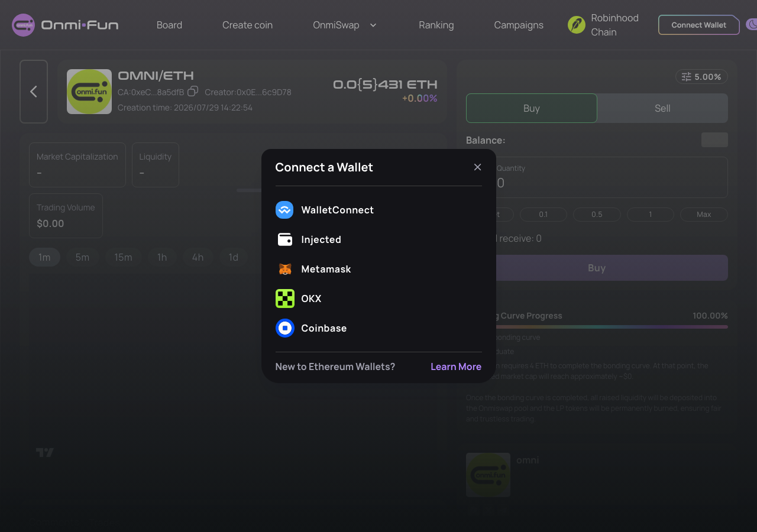This screenshot has width=757, height=532.
Task: Select the 5m chart interval
Action: [82, 257]
